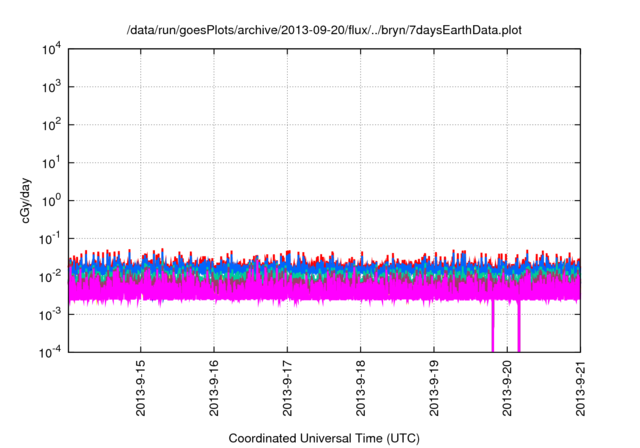Select the 2013-9-19 date tick label
Image resolution: width=640 pixels, height=448 pixels.
[434, 388]
